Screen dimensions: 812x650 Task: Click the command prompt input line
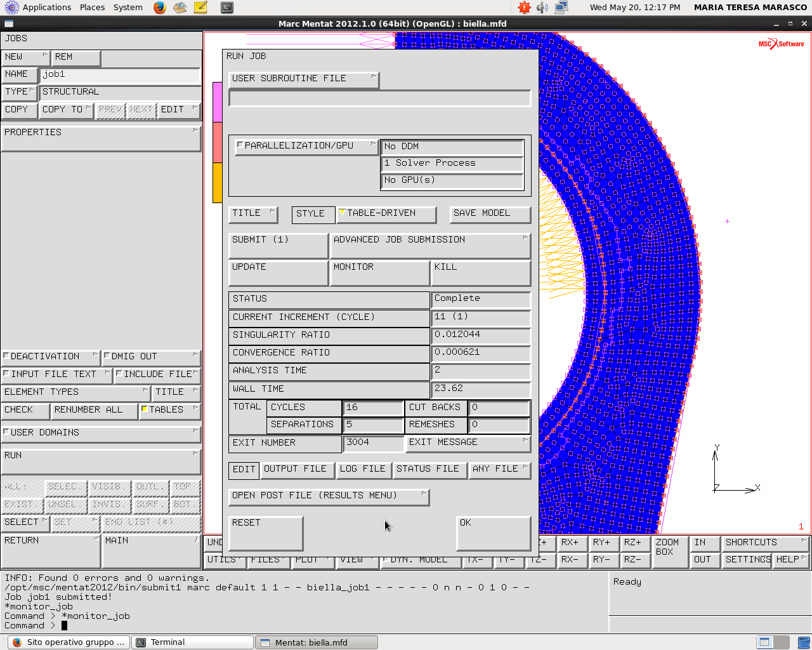click(x=304, y=625)
